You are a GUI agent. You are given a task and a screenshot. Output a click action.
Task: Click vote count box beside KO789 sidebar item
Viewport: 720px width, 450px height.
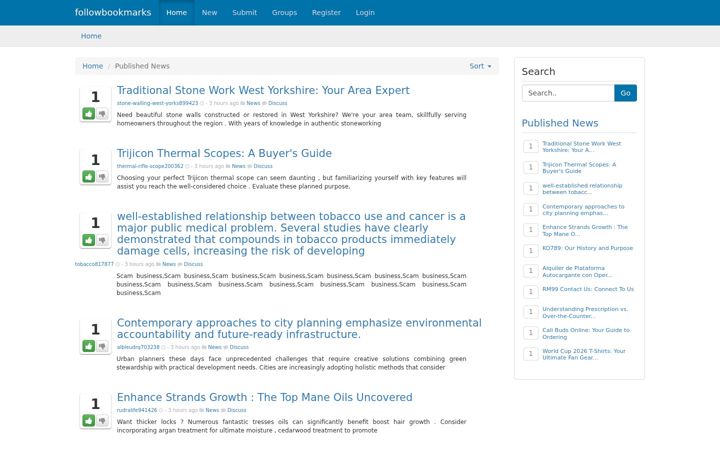(530, 251)
